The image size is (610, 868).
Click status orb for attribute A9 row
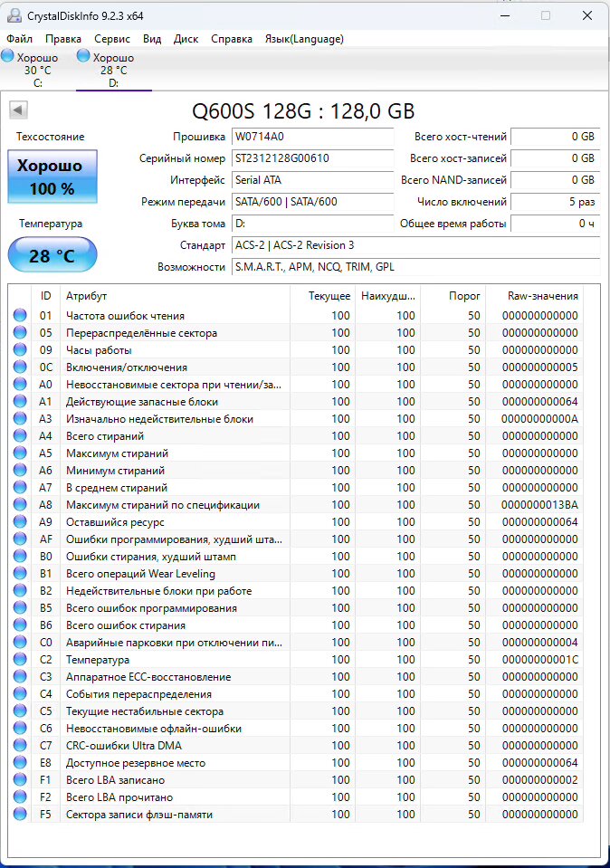pyautogui.click(x=20, y=521)
